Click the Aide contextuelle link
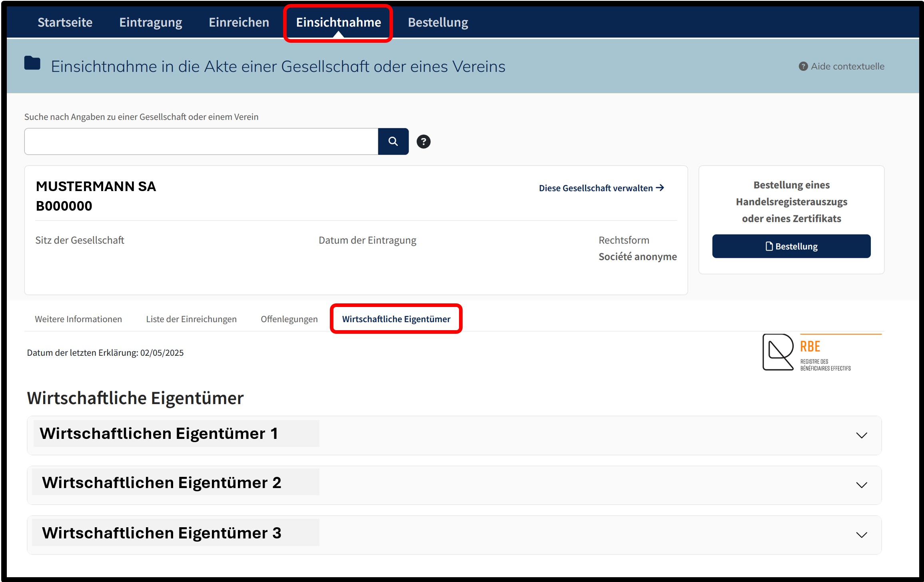Image resolution: width=924 pixels, height=582 pixels. coord(847,66)
